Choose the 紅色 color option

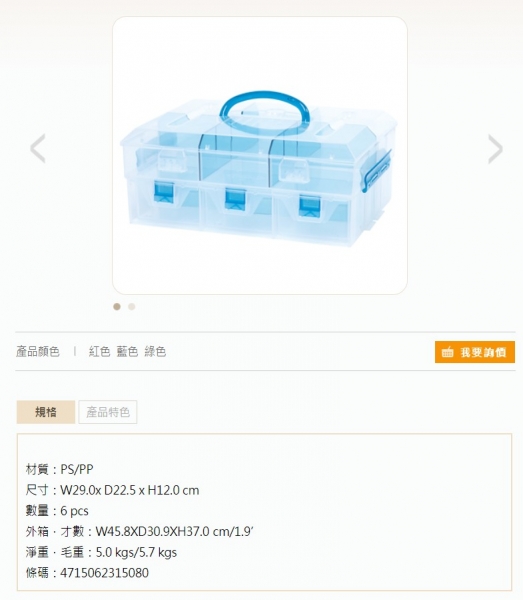99,351
